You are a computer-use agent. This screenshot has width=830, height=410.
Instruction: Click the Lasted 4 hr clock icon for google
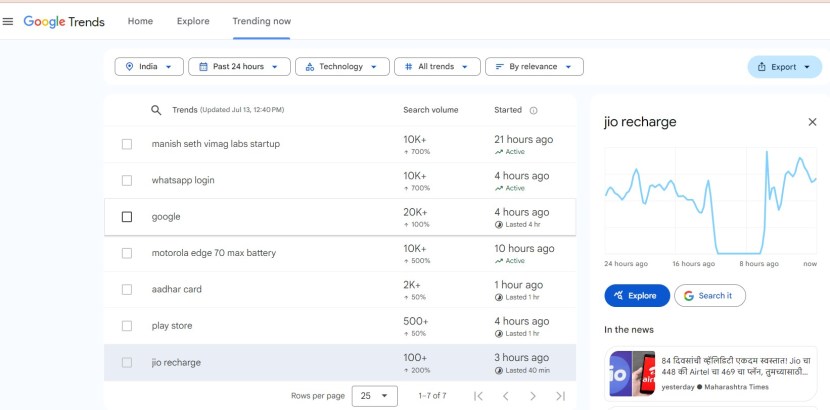499,224
